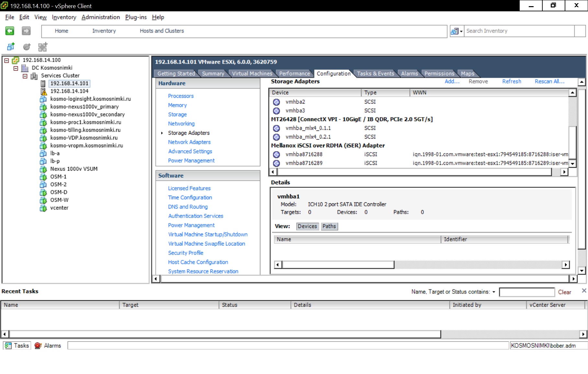This screenshot has height=374, width=588.
Task: Switch to the Tasks & Events tab
Action: [x=376, y=74]
